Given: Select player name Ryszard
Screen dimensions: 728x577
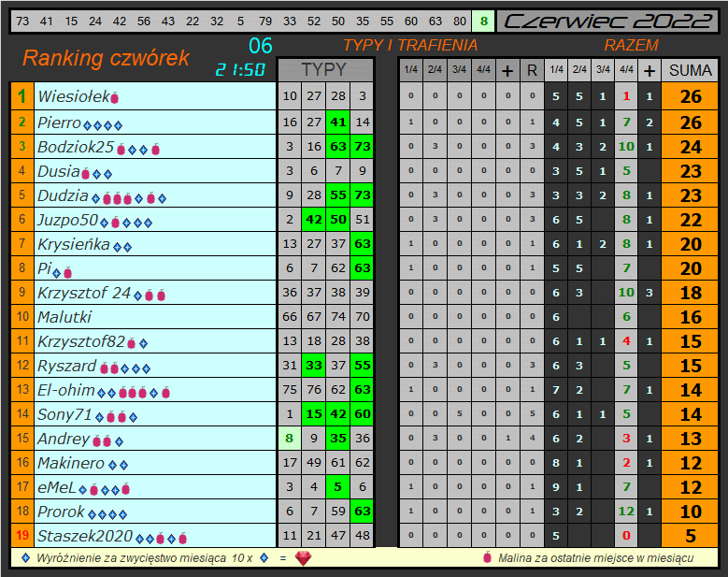Looking at the screenshot, I should point(67,366).
